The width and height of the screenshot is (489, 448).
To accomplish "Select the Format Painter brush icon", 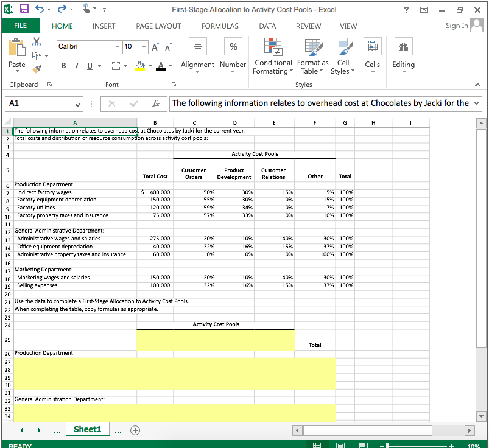I will point(37,70).
